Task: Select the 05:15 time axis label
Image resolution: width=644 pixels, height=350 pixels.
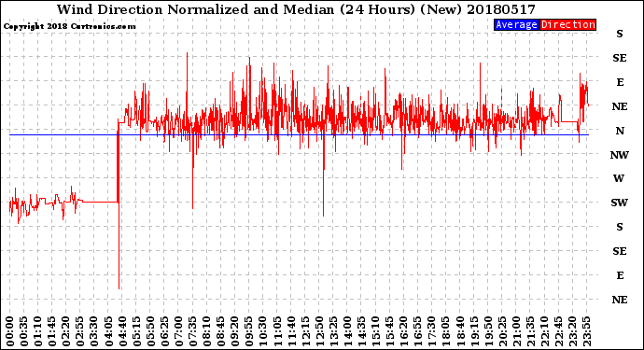Action: click(x=136, y=331)
